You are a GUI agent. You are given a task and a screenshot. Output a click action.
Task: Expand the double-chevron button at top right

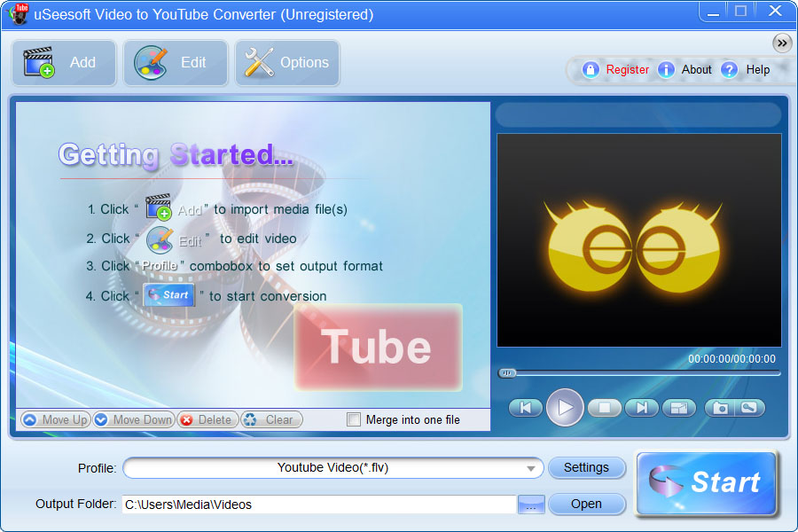(x=781, y=43)
